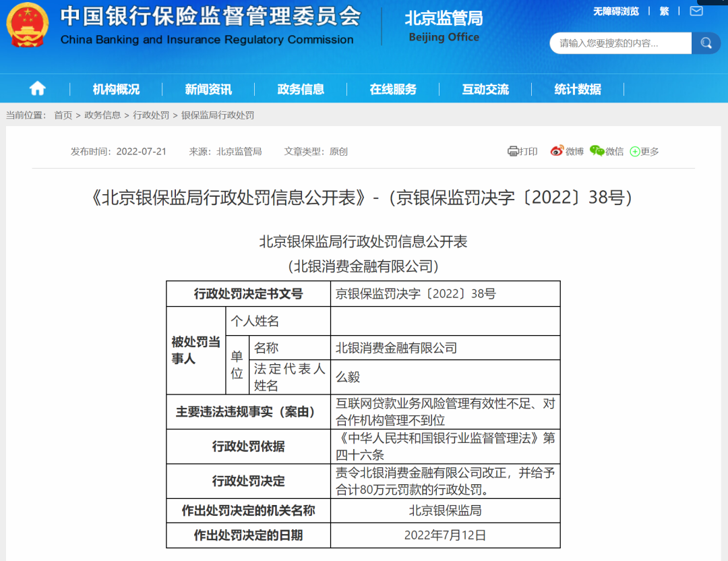Open the 在线服务 menu
The width and height of the screenshot is (728, 561).
click(x=394, y=88)
